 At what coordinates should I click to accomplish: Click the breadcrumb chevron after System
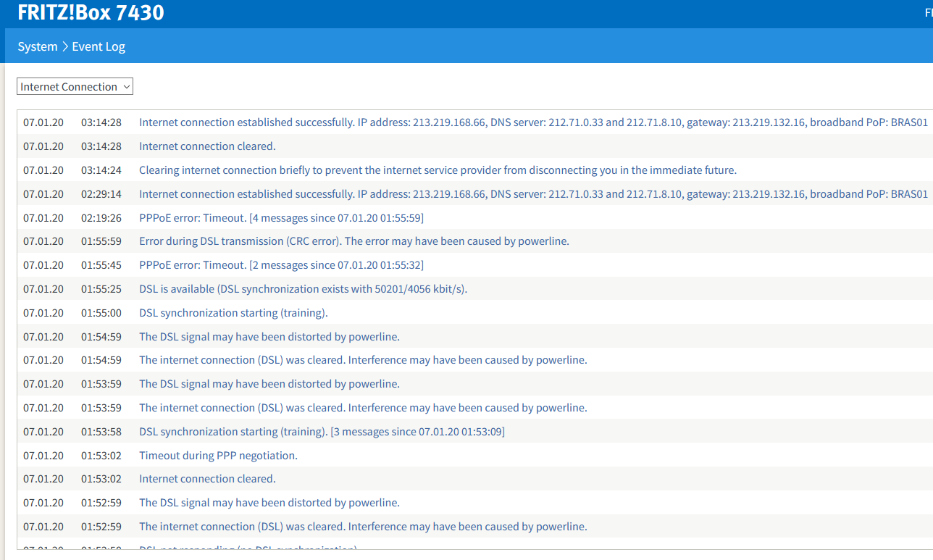point(64,46)
